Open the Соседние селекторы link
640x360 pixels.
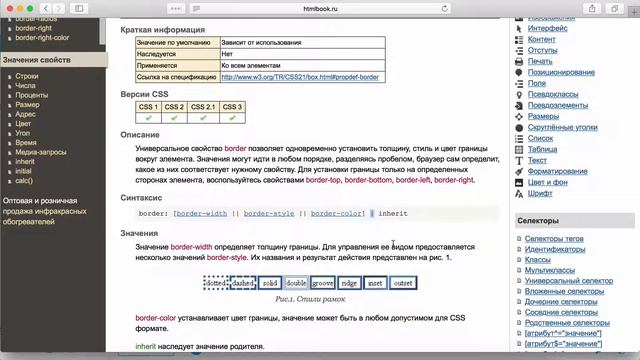click(561, 312)
